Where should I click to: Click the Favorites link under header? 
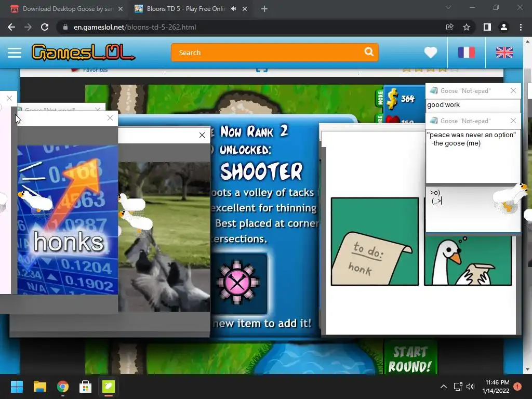point(96,70)
